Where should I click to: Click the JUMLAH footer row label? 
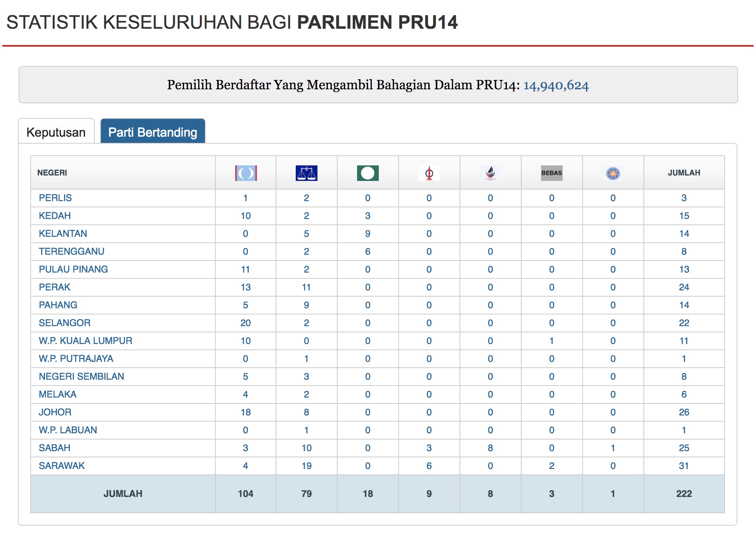click(x=123, y=494)
